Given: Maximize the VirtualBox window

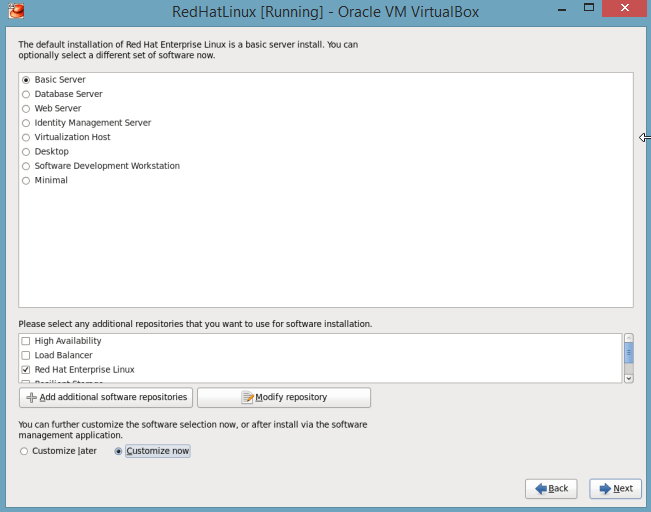Looking at the screenshot, I should (x=589, y=8).
